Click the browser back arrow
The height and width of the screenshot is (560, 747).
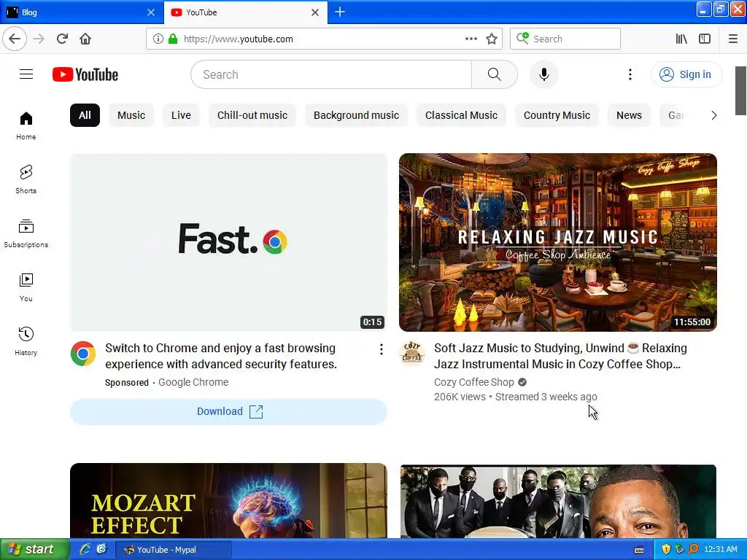(15, 39)
